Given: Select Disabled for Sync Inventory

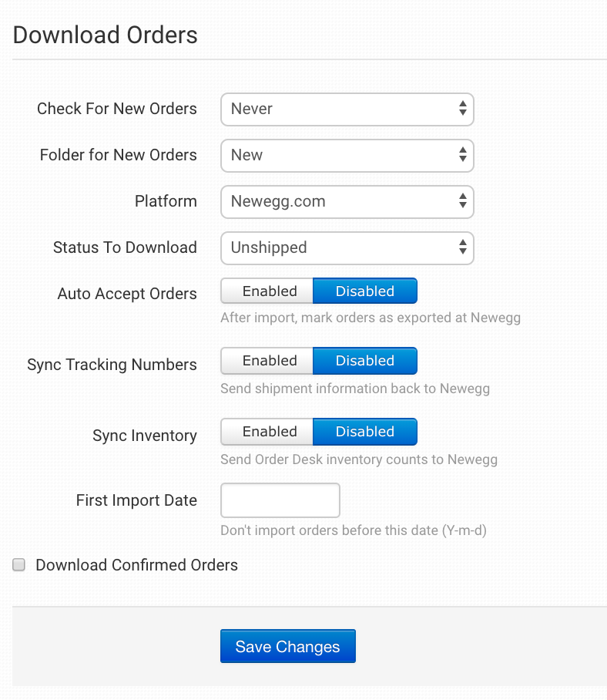Looking at the screenshot, I should (x=364, y=432).
